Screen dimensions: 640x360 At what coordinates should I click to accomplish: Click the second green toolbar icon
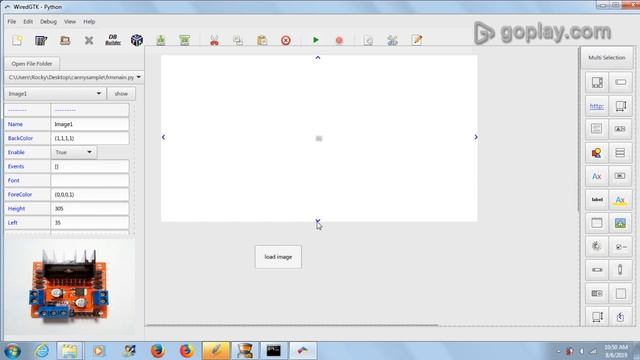184,40
